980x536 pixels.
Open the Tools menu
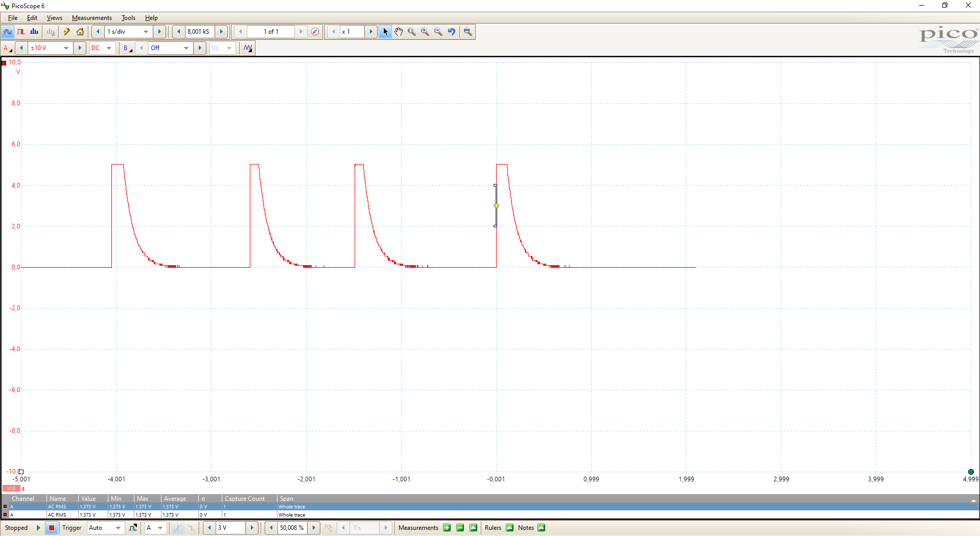pyautogui.click(x=128, y=18)
